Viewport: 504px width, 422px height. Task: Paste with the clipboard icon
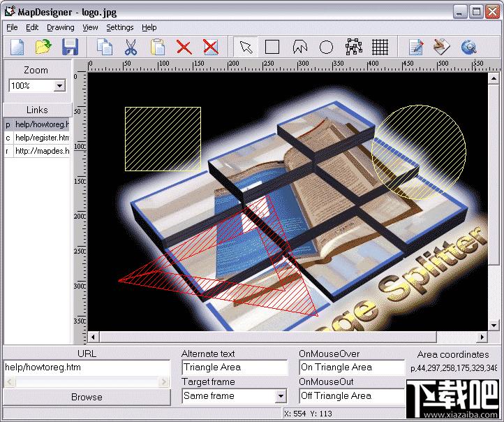coord(158,47)
